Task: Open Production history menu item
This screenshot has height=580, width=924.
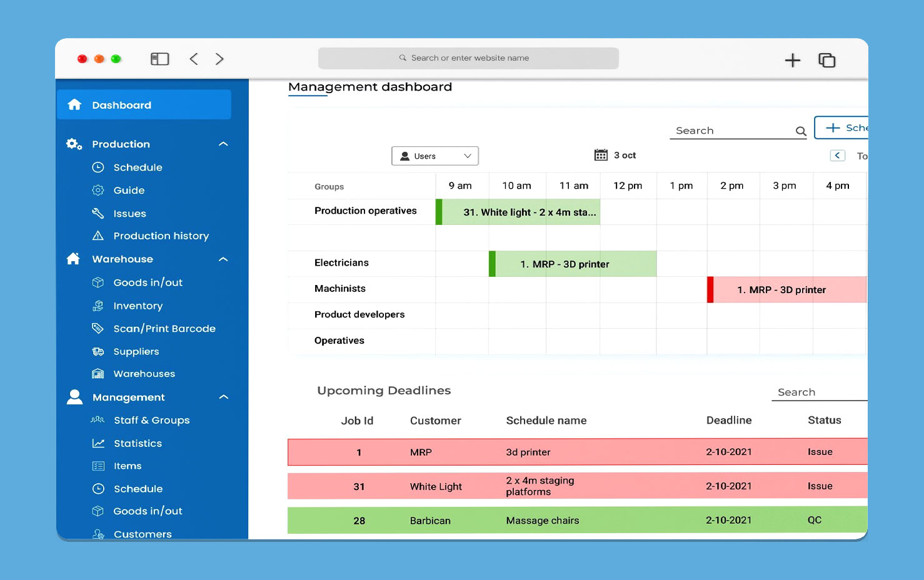Action: 161,236
